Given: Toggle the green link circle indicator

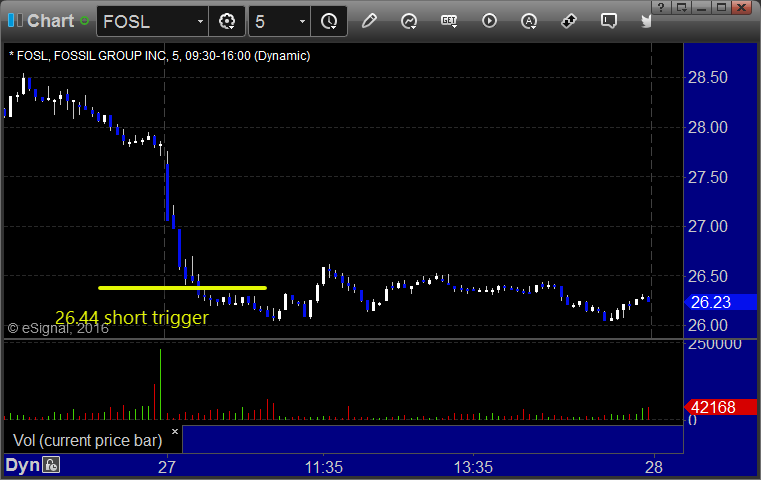Looking at the screenshot, I should [x=84, y=21].
